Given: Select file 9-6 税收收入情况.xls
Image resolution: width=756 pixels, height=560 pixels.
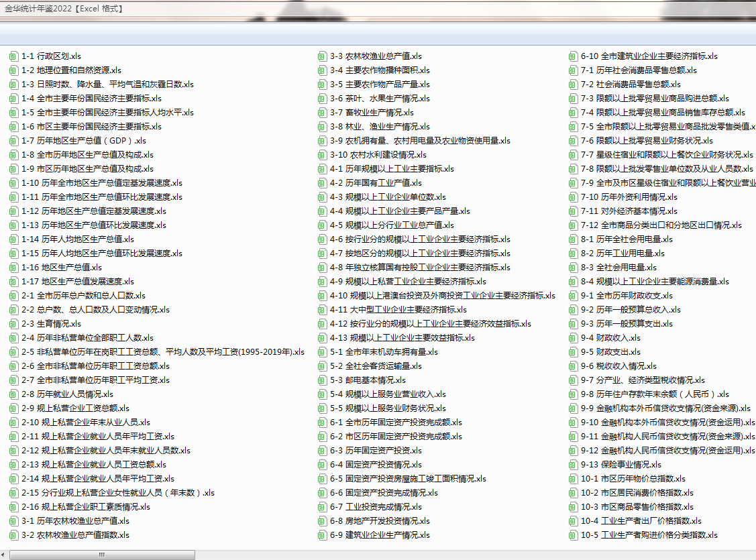Looking at the screenshot, I should pos(618,366).
